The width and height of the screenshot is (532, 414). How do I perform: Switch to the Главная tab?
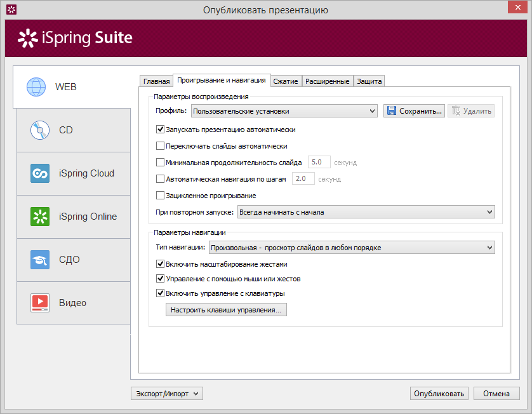click(156, 81)
